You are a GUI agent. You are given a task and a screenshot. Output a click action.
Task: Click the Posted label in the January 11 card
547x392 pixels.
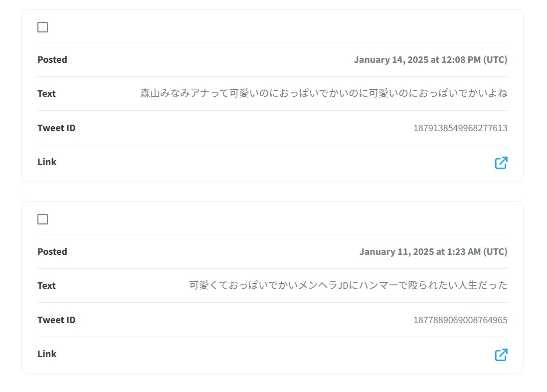click(x=52, y=252)
